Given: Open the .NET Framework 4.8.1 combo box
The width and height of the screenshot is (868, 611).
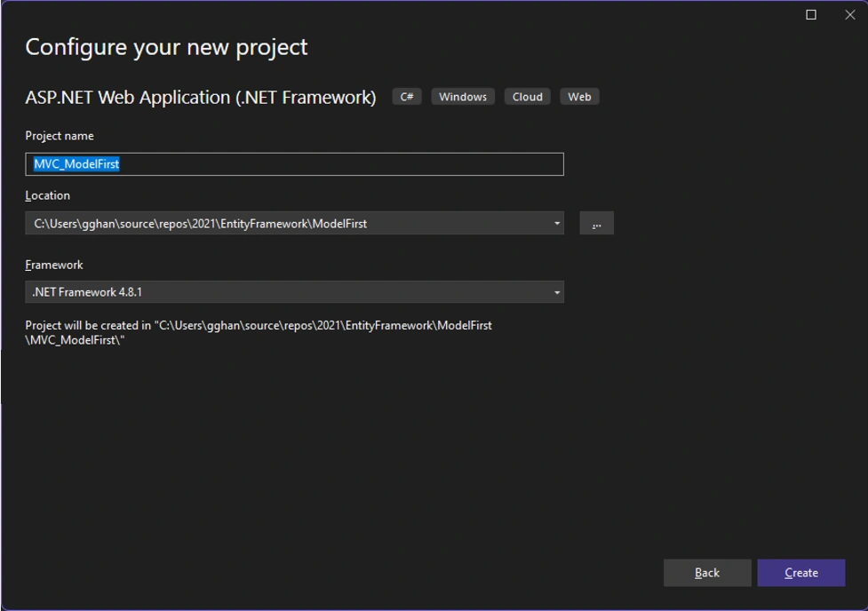Looking at the screenshot, I should tap(294, 292).
